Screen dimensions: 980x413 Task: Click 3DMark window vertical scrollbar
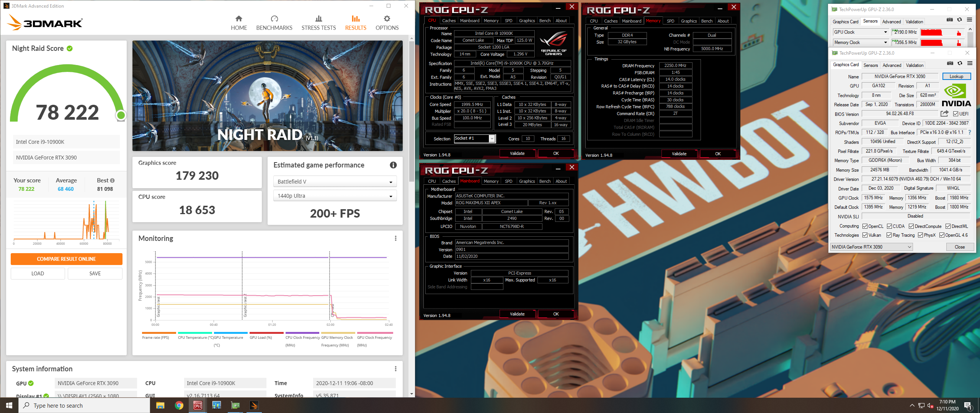click(x=412, y=216)
